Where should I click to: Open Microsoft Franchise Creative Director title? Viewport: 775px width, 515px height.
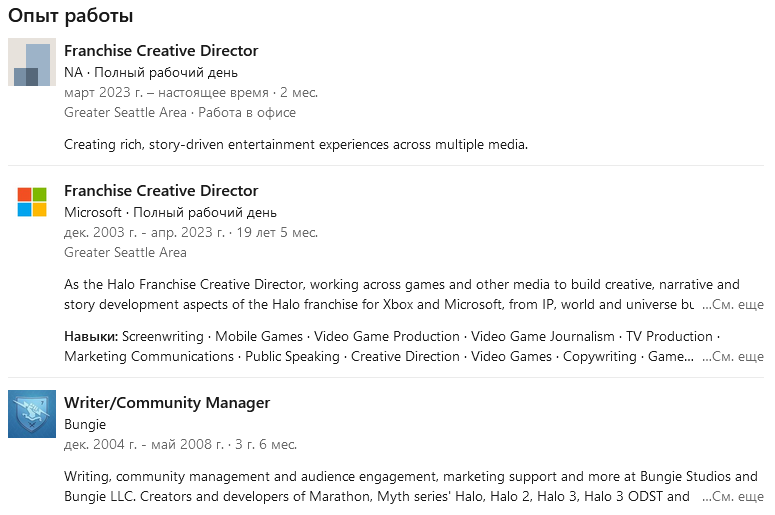click(x=161, y=191)
